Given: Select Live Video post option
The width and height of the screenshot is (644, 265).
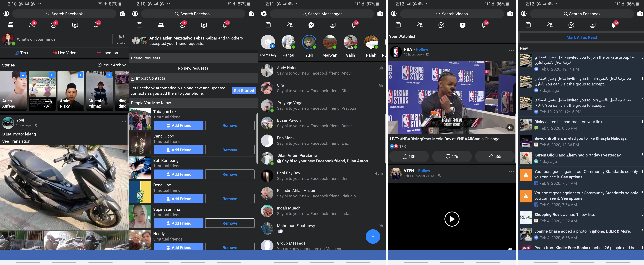Looking at the screenshot, I should coord(64,53).
